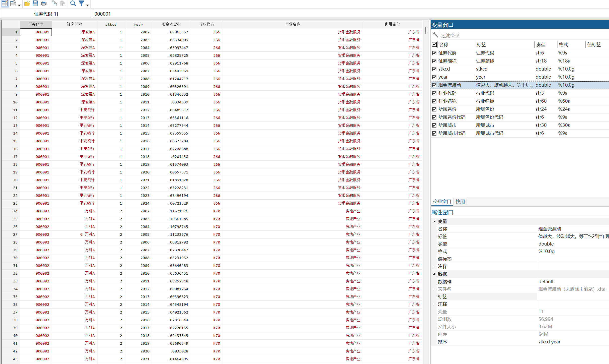Click the copy icon in toolbar

(x=54, y=4)
